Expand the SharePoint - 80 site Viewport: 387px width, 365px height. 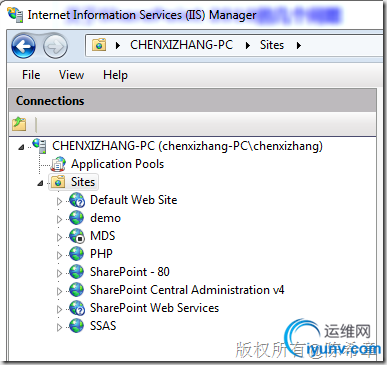click(59, 273)
